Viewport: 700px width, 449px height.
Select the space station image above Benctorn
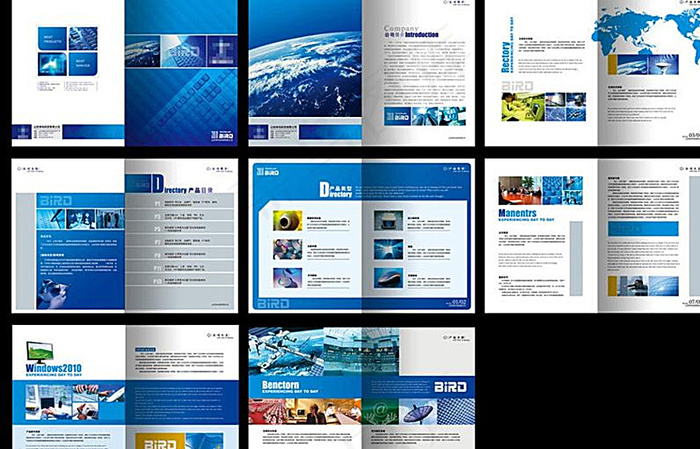tap(286, 352)
